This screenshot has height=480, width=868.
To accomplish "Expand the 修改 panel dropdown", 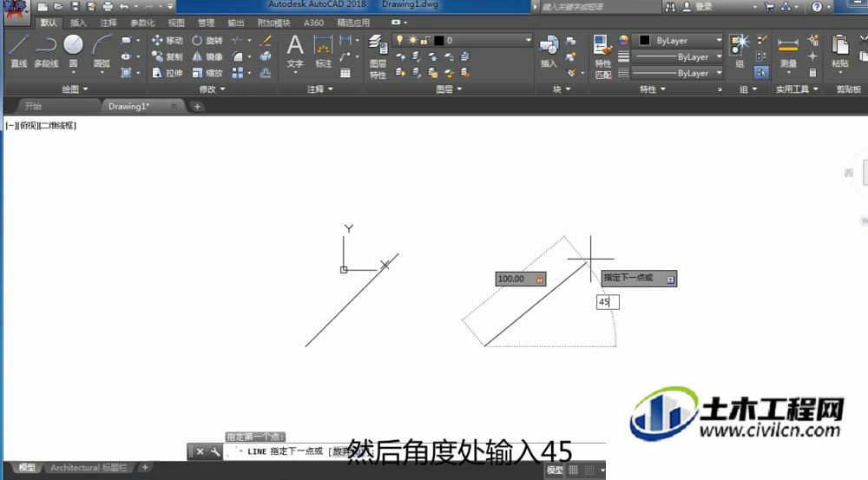I will pyautogui.click(x=212, y=89).
